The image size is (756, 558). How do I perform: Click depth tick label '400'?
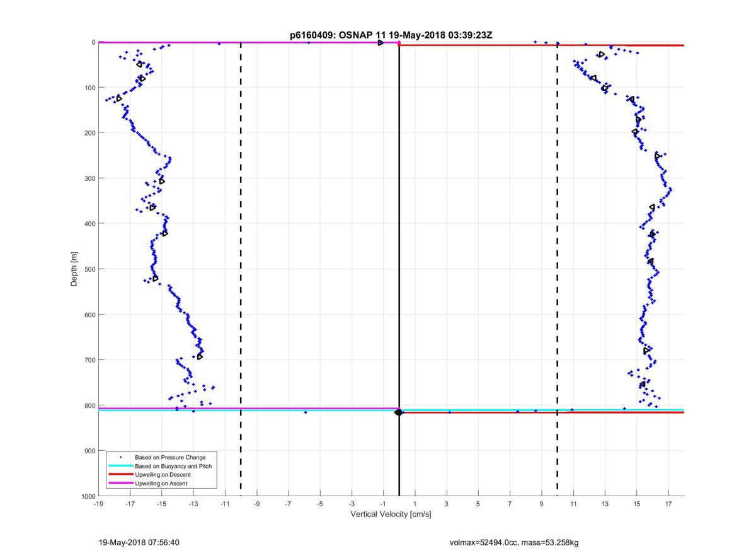[x=89, y=224]
